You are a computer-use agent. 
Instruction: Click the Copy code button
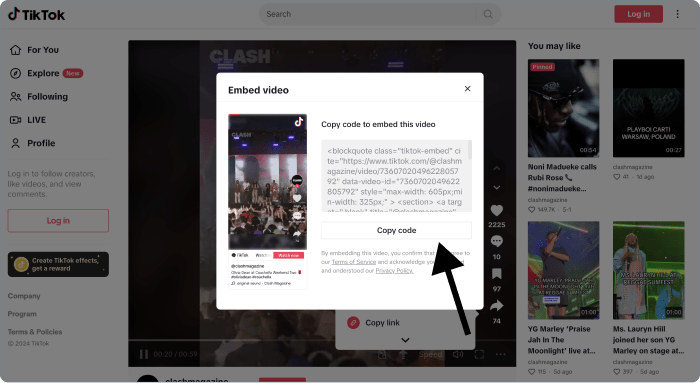coord(396,230)
